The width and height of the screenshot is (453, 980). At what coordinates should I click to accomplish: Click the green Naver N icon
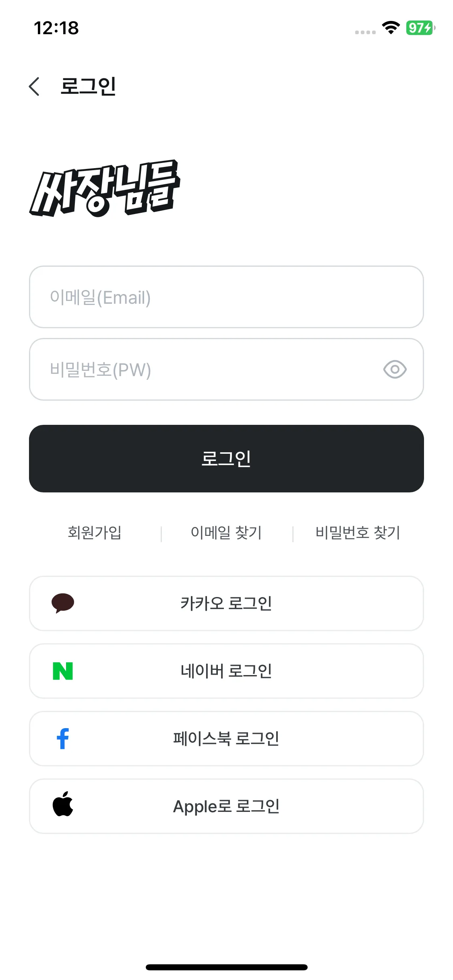coord(63,671)
